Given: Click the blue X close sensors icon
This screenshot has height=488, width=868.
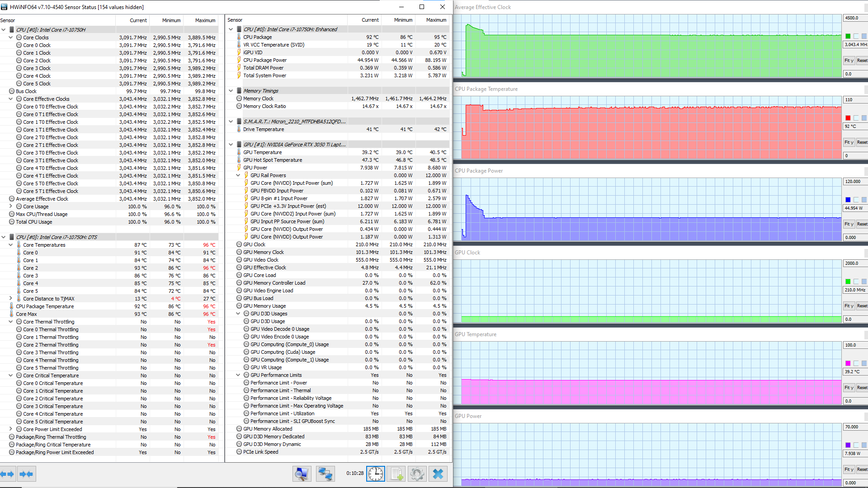Looking at the screenshot, I should click(x=438, y=474).
